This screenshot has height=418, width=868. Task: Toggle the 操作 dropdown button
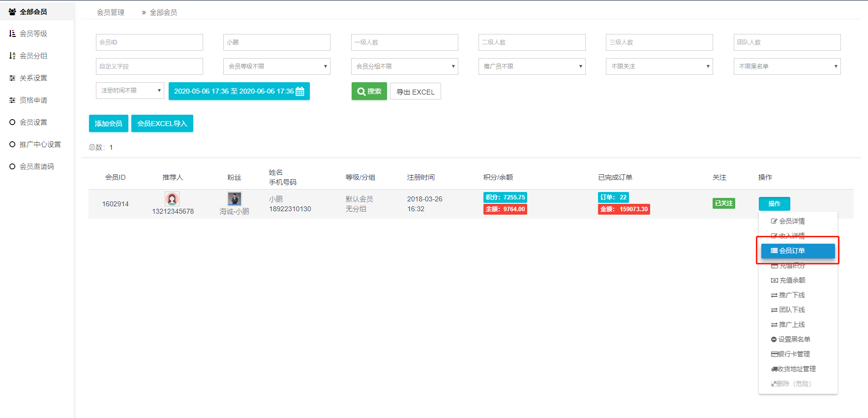[x=775, y=204]
